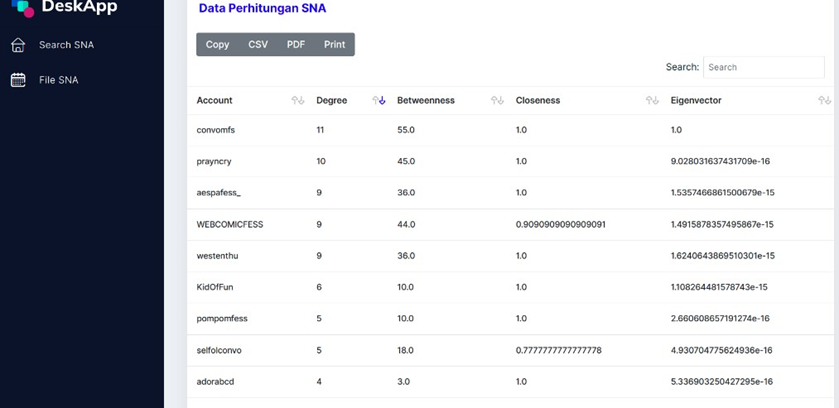Click the sort arrows in Eigenvector column
839x408 pixels.
tap(823, 101)
